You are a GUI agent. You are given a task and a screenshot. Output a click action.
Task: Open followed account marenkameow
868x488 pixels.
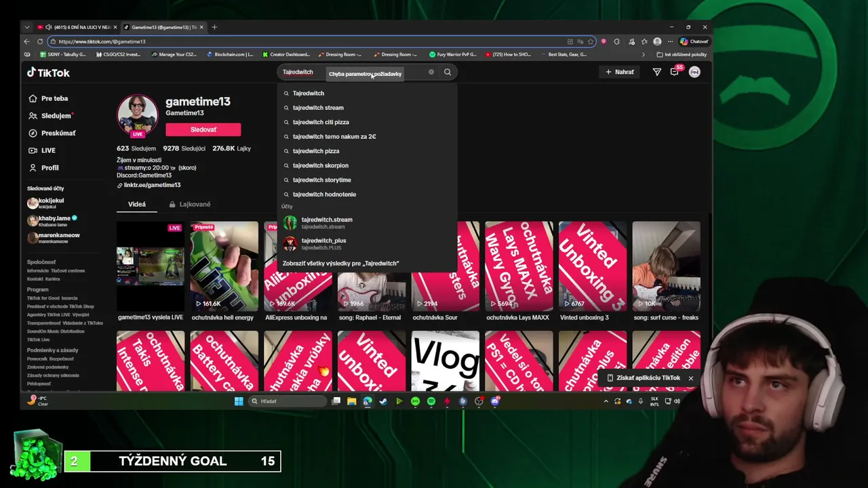click(x=53, y=237)
